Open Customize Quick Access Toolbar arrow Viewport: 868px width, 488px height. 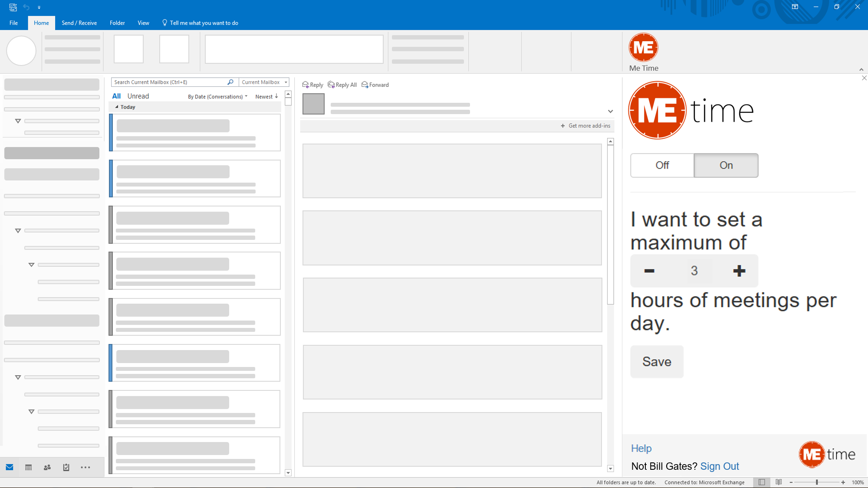[x=39, y=7]
